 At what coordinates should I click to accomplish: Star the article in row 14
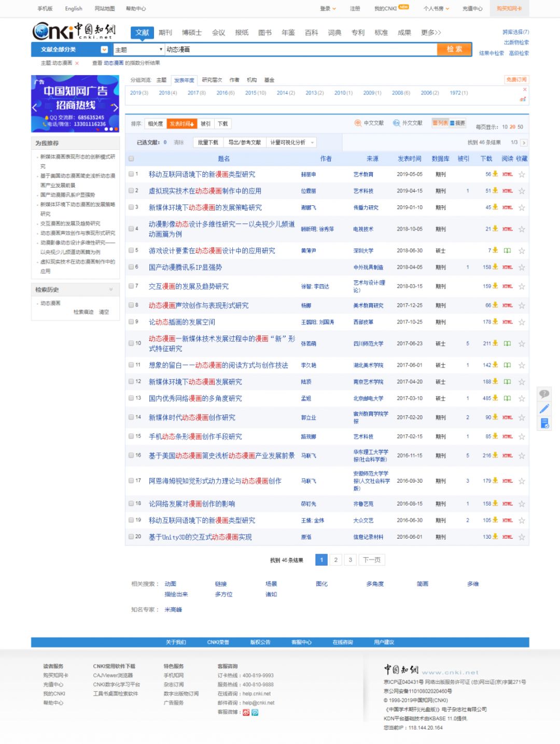pos(522,417)
